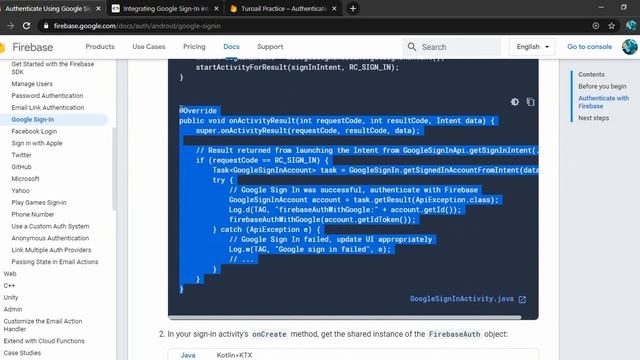Open a new browser tab with plus icon
This screenshot has width=640, height=360.
pyautogui.click(x=353, y=9)
